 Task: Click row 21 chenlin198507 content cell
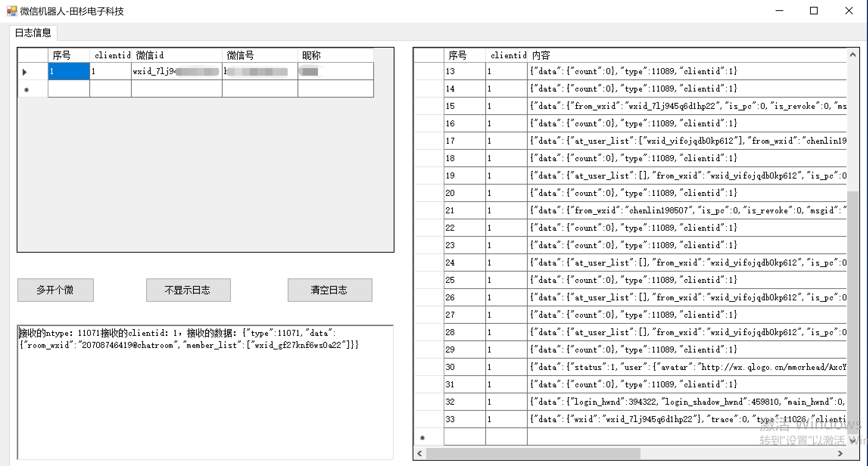point(687,211)
